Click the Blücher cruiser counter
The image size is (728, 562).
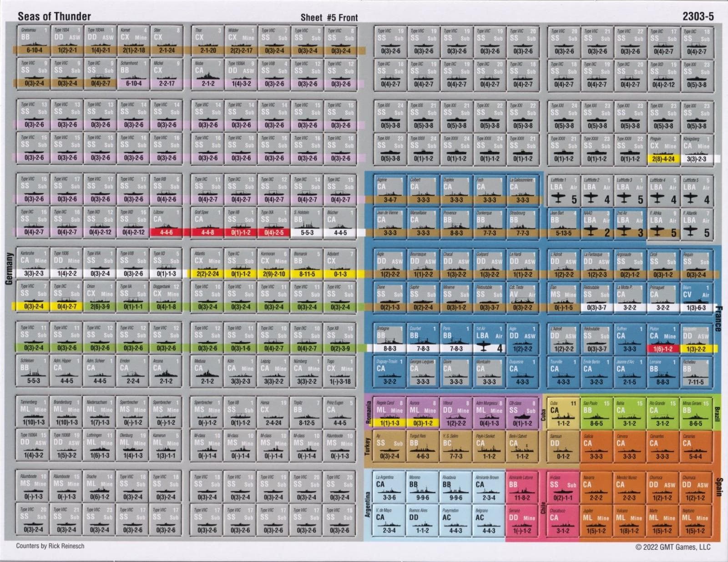point(340,223)
